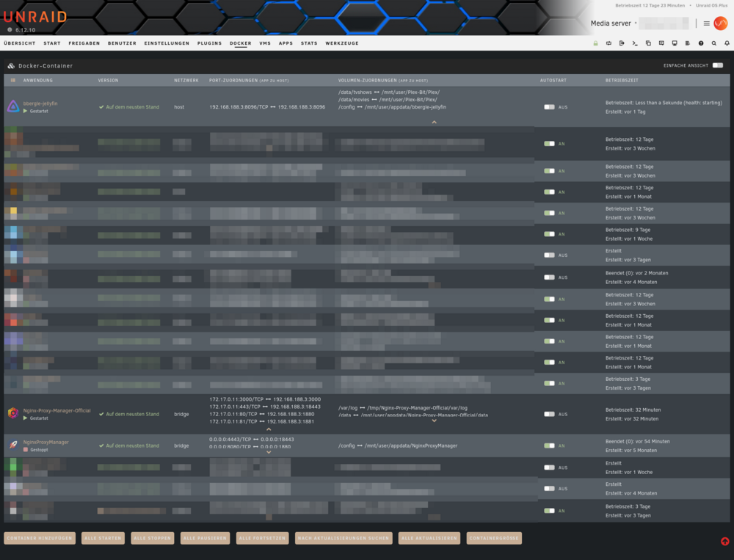Click the Autostart column header
The height and width of the screenshot is (560, 734).
[553, 81]
